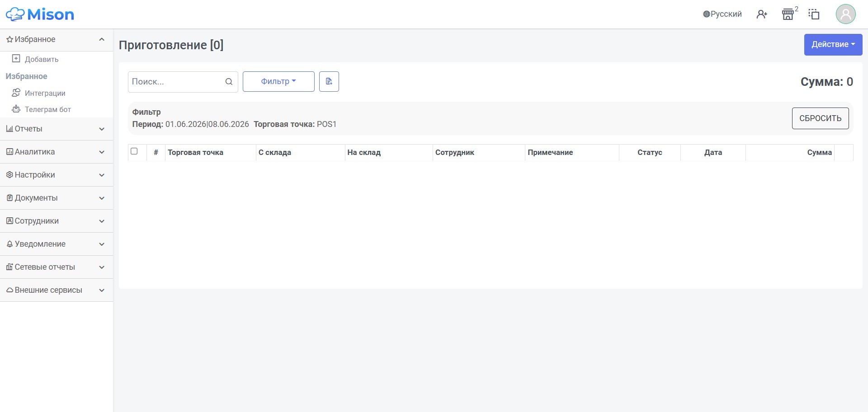Click the copy windows icon in header

[x=814, y=14]
